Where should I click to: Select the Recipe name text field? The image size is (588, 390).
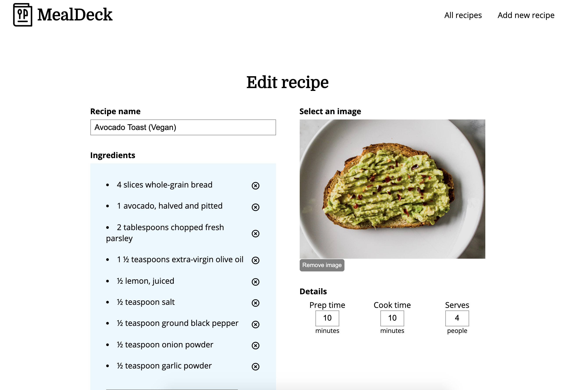[x=183, y=127]
